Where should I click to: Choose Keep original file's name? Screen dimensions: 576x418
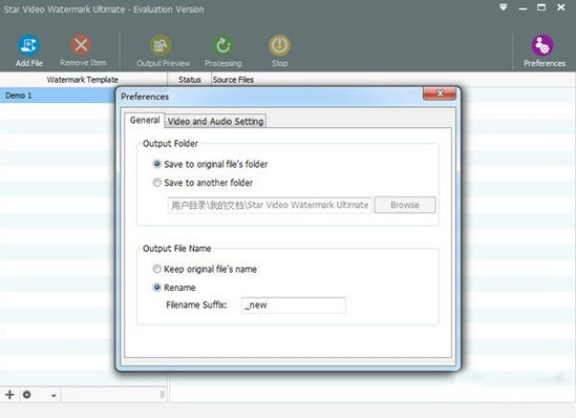point(157,269)
